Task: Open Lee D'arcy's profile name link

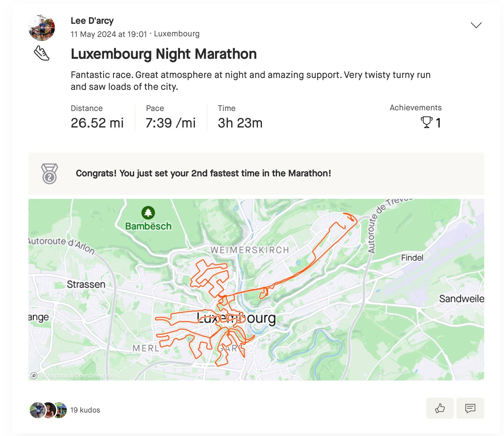Action: pyautogui.click(x=92, y=20)
